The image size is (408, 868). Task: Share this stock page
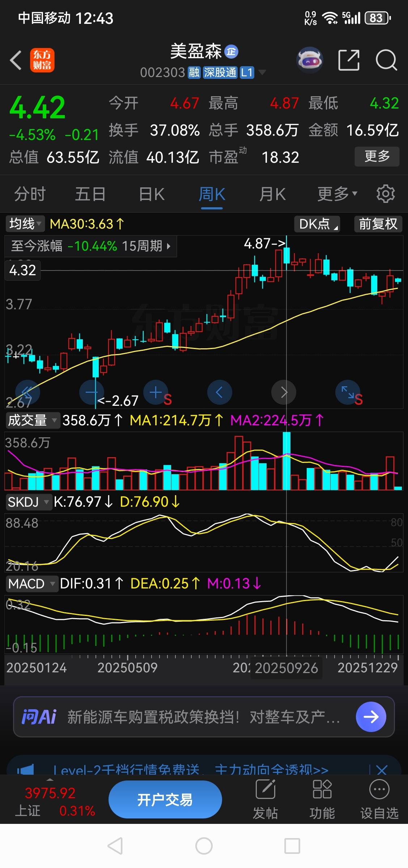coord(349,60)
